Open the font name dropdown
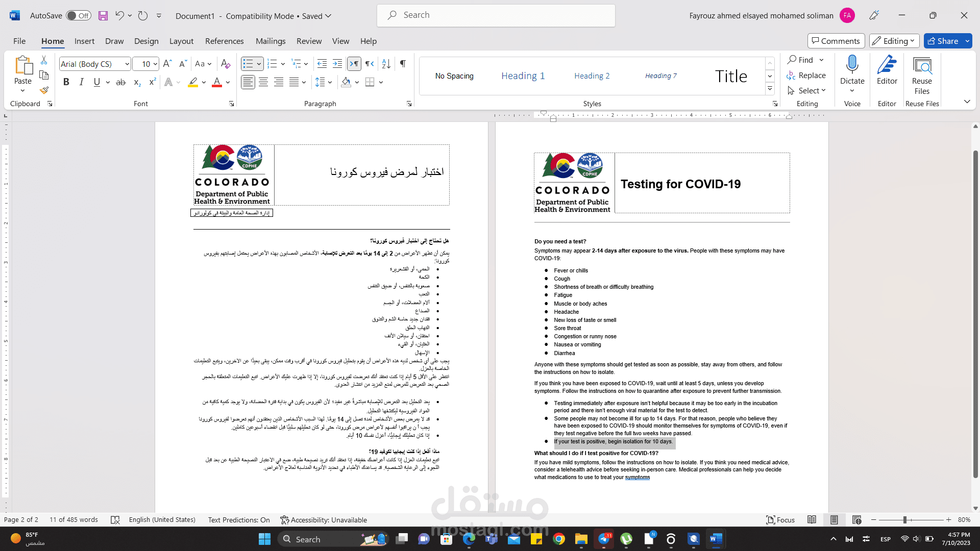980x551 pixels. pos(127,64)
